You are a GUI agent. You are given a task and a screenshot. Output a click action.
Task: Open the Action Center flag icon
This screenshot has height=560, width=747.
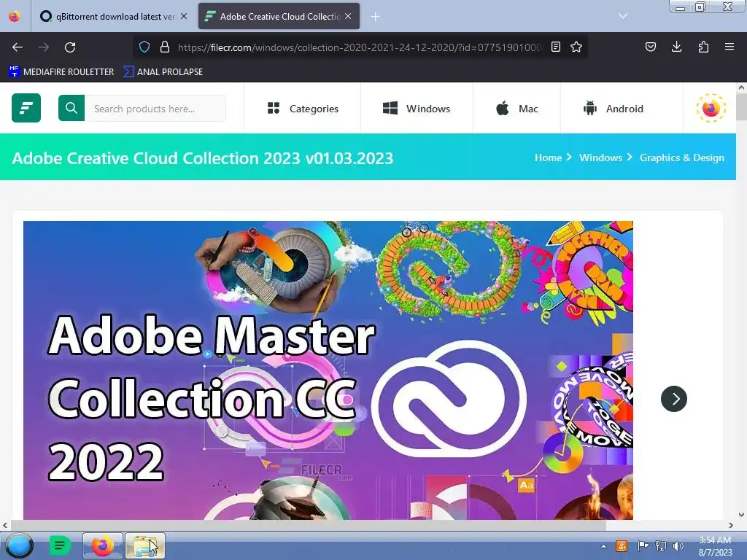click(643, 546)
